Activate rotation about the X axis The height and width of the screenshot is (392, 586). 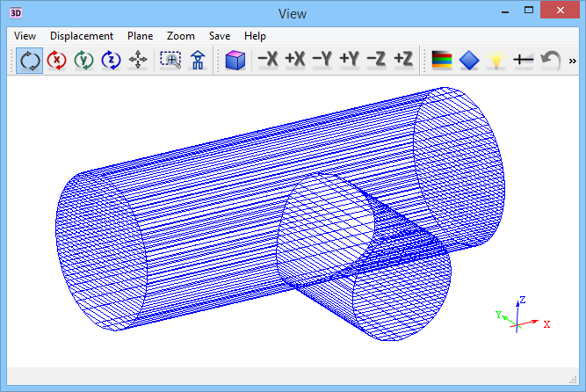coord(57,61)
